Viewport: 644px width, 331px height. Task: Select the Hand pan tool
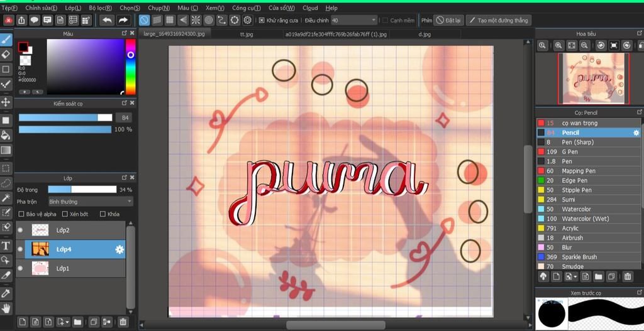6,308
